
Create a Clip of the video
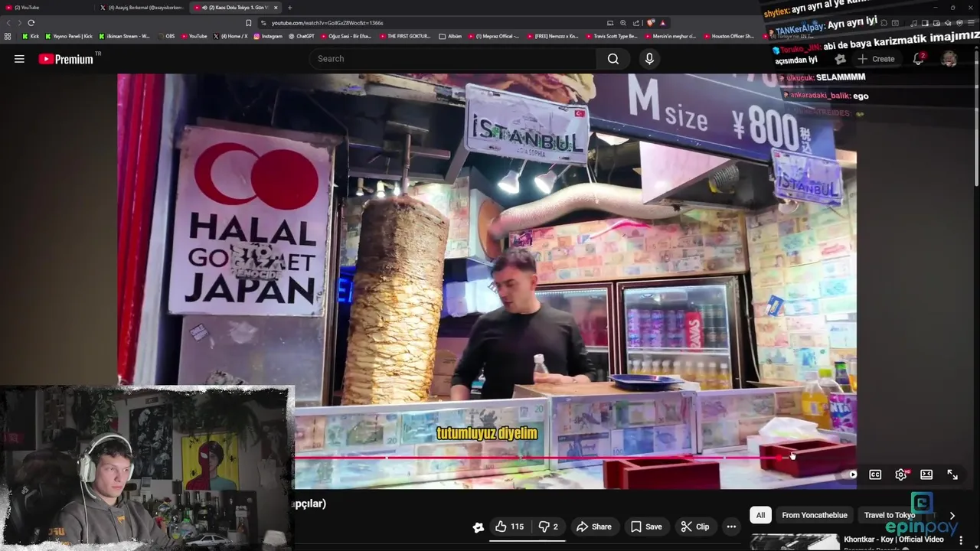[695, 527]
